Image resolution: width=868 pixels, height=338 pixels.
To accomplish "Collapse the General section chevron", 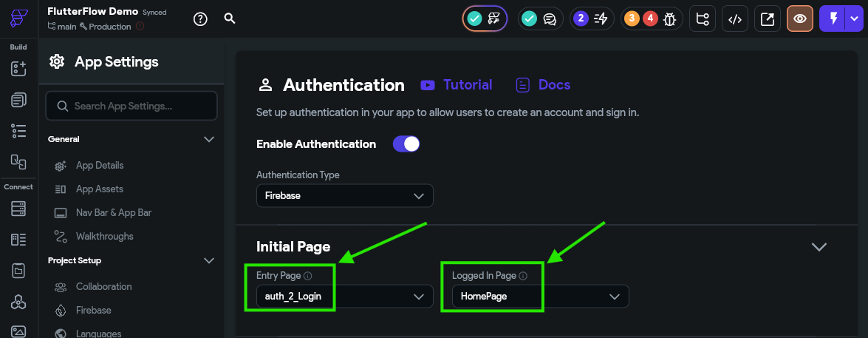I will coord(209,139).
